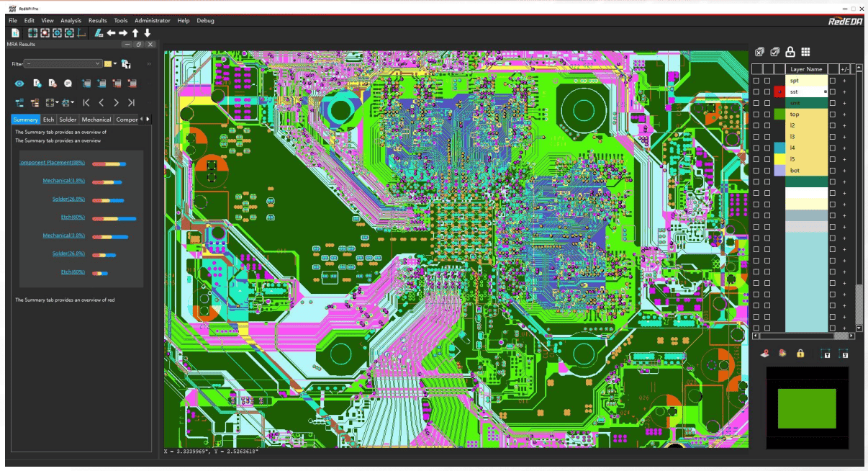Jump to the last result arrow

131,103
